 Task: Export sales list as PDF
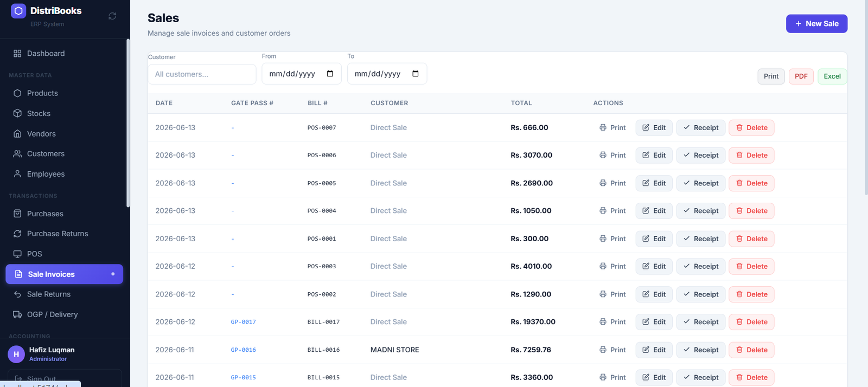801,76
